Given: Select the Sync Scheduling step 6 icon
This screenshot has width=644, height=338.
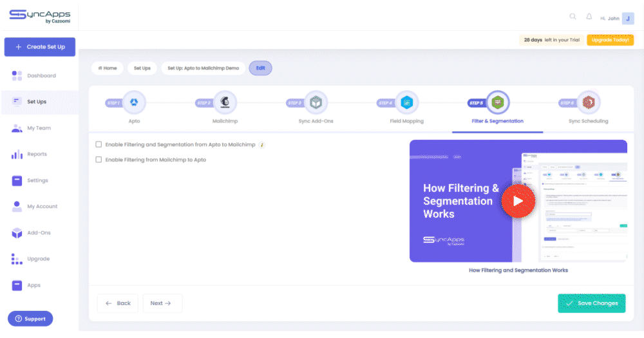Looking at the screenshot, I should coord(589,102).
